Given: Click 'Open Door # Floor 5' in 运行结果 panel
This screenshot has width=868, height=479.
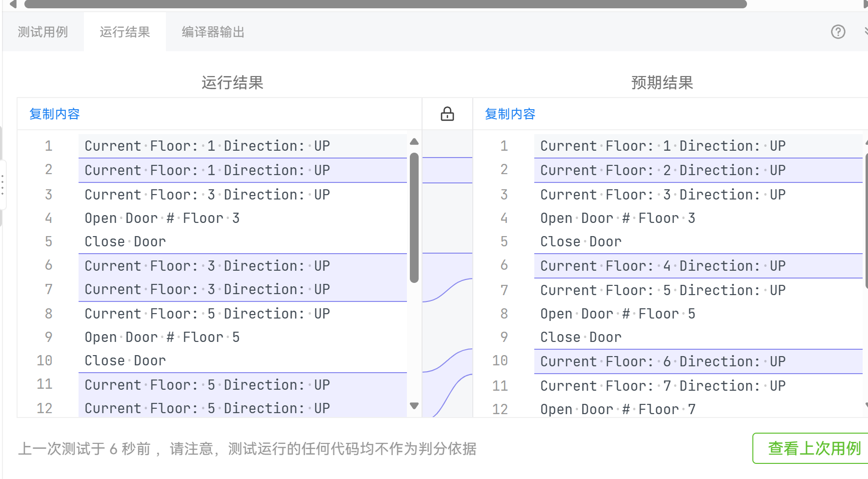Looking at the screenshot, I should [162, 337].
